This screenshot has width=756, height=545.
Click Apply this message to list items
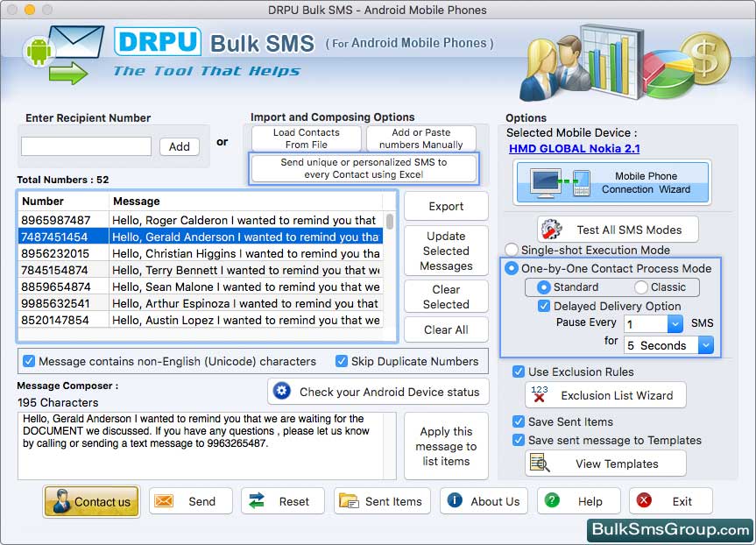pos(446,446)
